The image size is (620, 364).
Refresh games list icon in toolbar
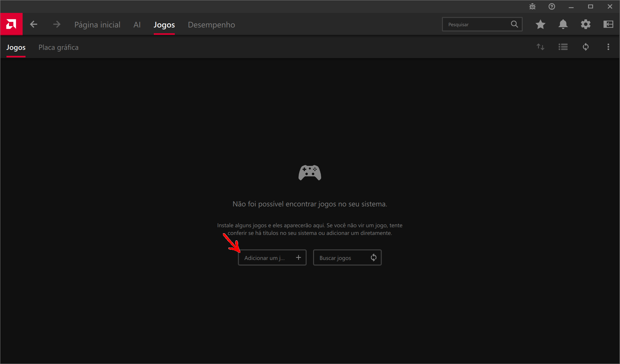click(x=586, y=47)
